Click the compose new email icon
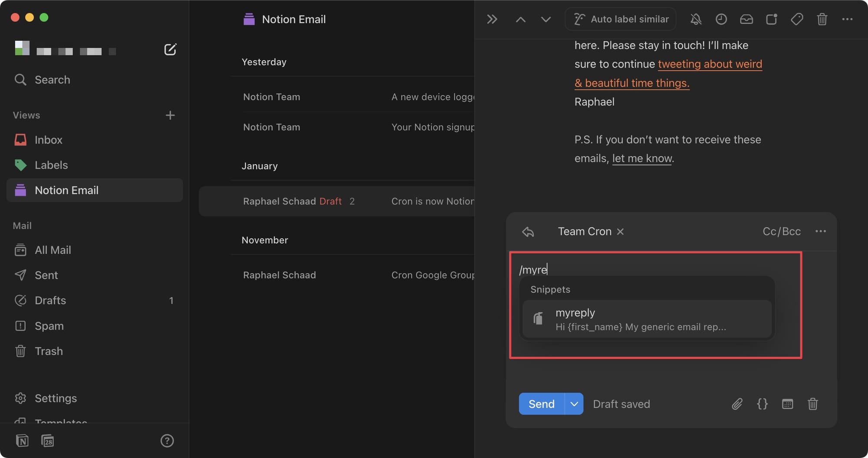Image resolution: width=868 pixels, height=458 pixels. point(170,49)
